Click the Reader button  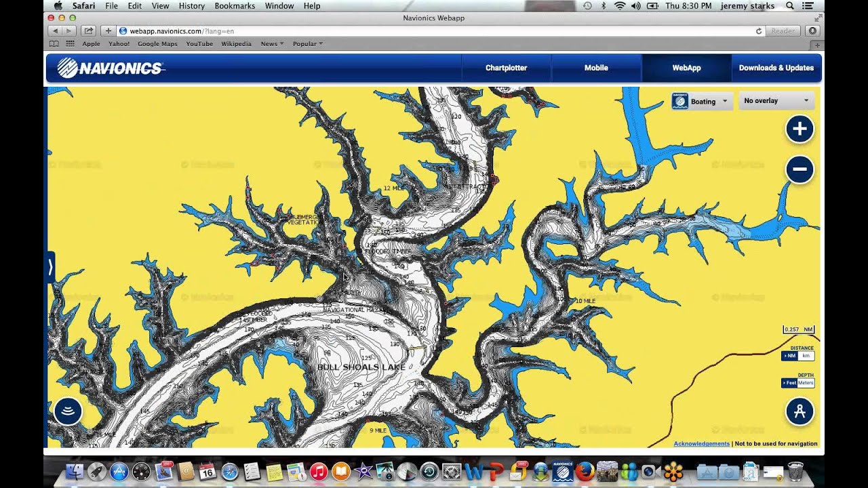click(783, 30)
